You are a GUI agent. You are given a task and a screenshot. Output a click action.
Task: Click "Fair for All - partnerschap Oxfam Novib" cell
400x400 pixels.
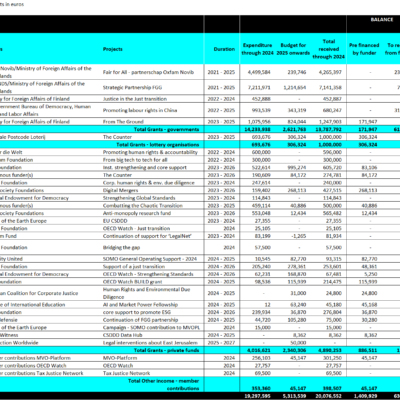[x=148, y=72]
